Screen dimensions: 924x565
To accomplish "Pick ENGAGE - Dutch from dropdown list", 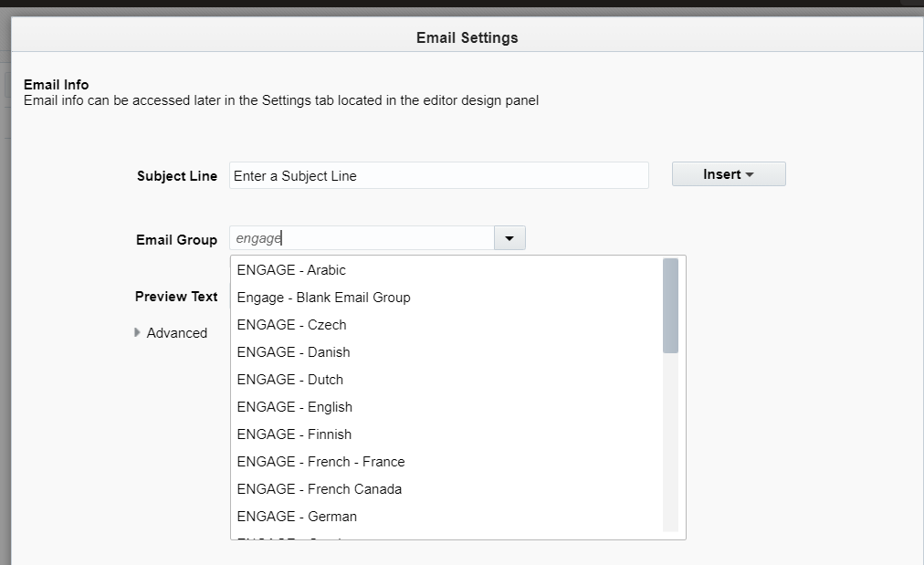I will (x=289, y=380).
